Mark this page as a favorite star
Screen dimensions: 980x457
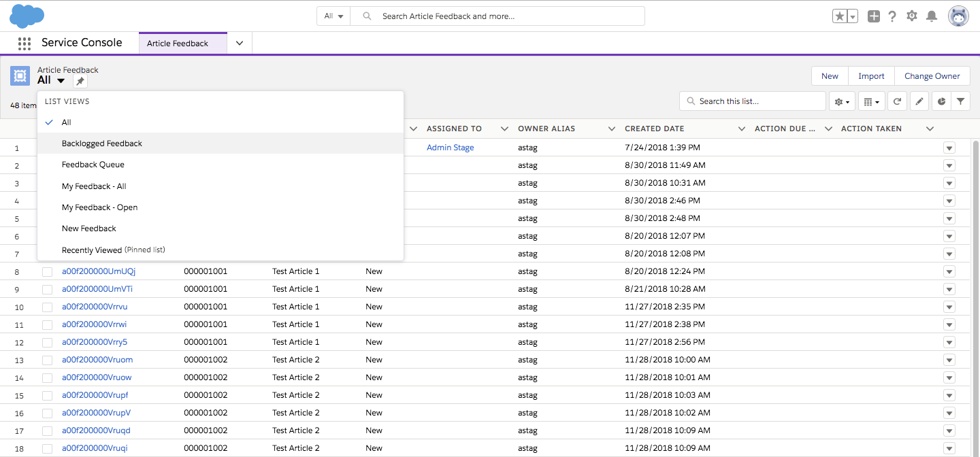point(840,16)
